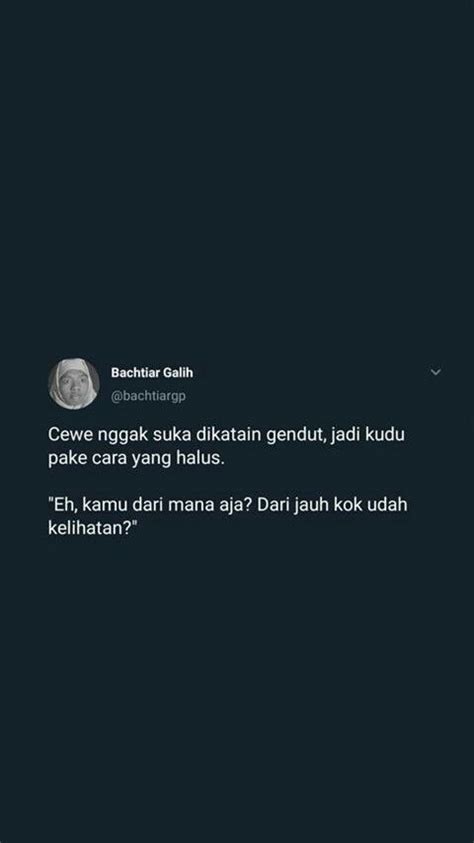474x843 pixels.
Task: Click the quote line starting "Eh, kamu"
Action: [228, 508]
